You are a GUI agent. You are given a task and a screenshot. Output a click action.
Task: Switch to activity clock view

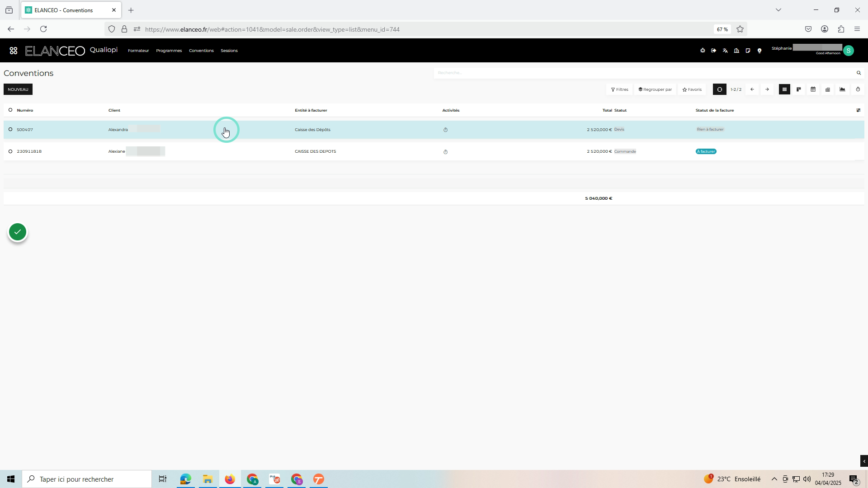click(858, 89)
